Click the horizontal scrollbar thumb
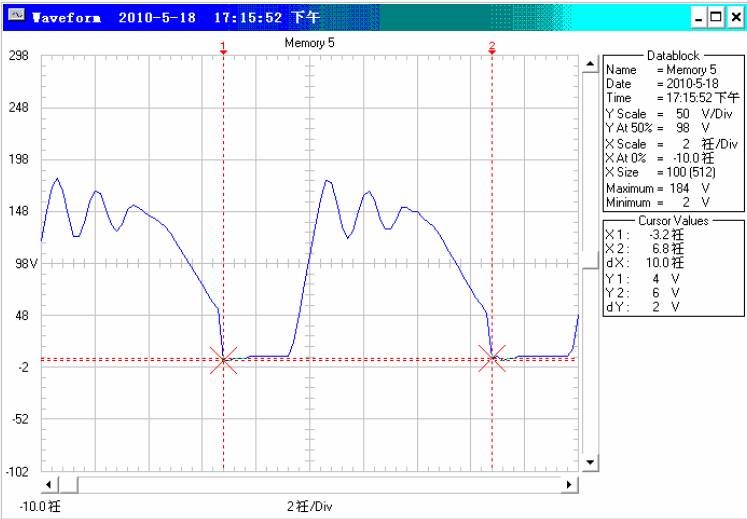The width and height of the screenshot is (747, 519). 70,484
